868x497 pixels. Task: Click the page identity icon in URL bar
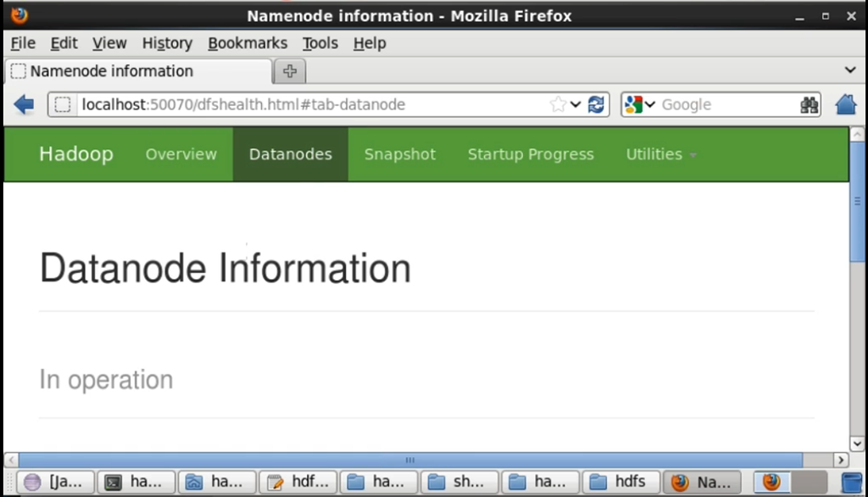coord(63,104)
